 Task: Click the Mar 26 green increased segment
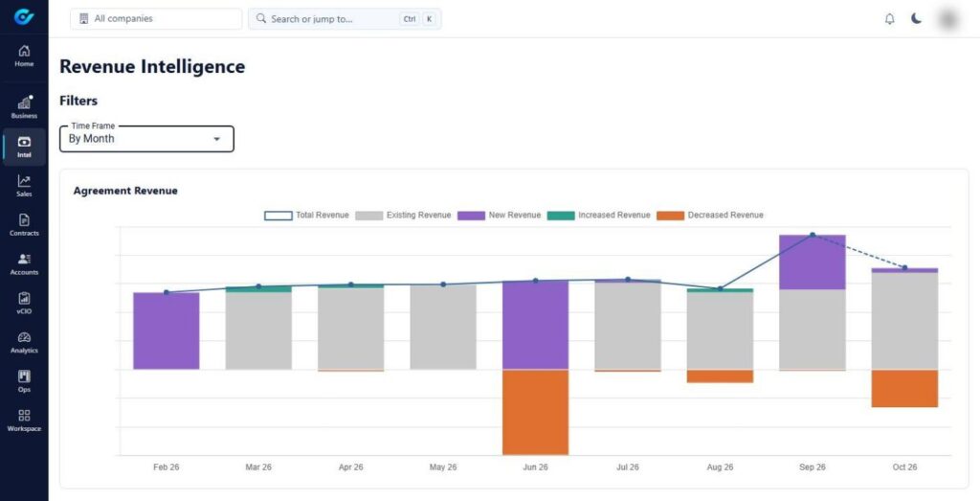tap(258, 289)
